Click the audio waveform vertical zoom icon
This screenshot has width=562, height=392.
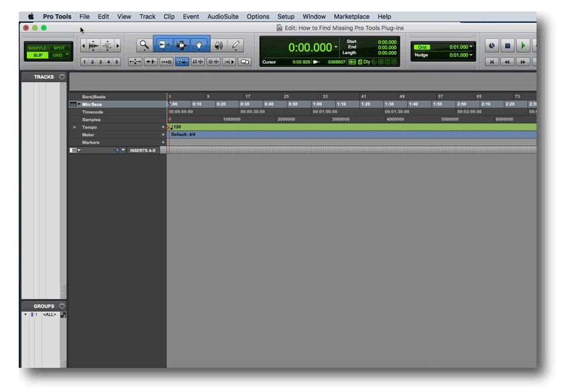(94, 45)
